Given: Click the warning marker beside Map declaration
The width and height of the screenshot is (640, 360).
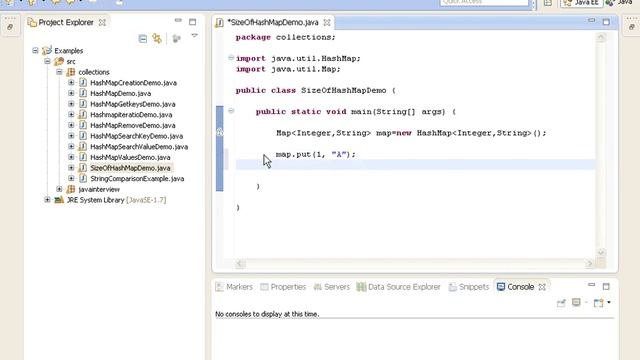Looking at the screenshot, I should coord(220,132).
